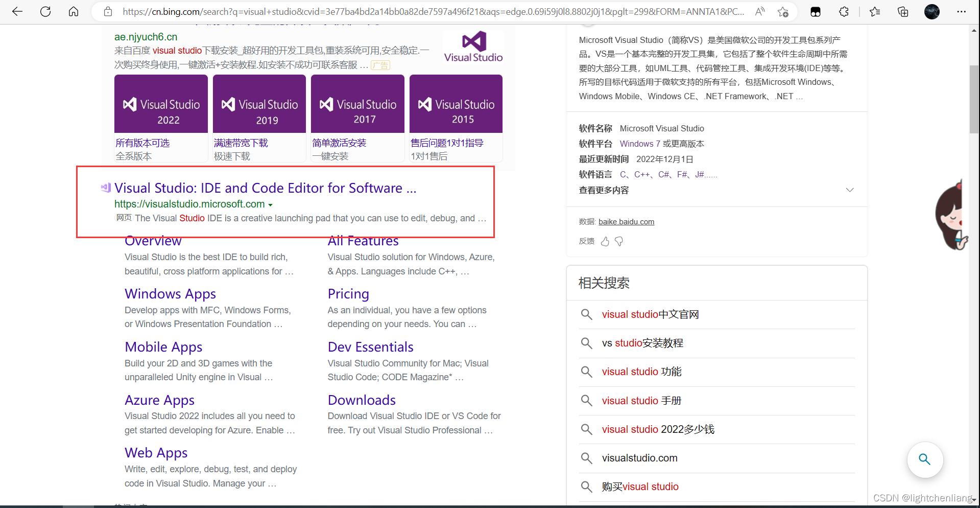Reload the page with refresh icon
Image resolution: width=980 pixels, height=508 pixels.
tap(45, 12)
